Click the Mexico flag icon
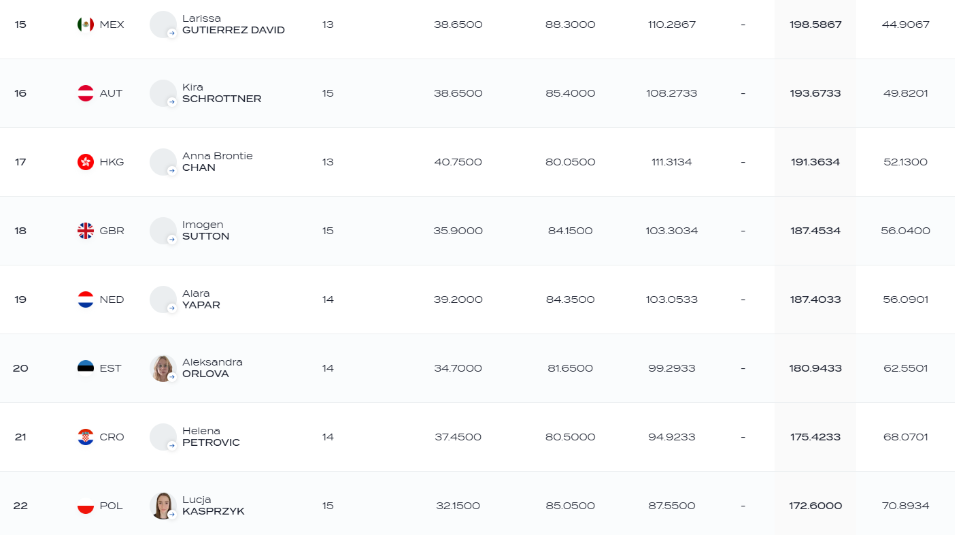This screenshot has width=980, height=535. coord(85,25)
